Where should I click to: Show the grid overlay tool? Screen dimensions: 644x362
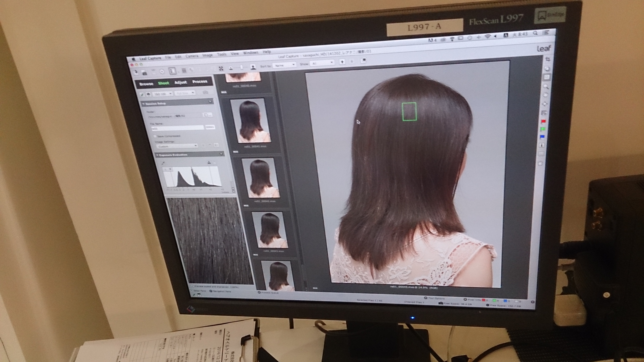coord(541,154)
